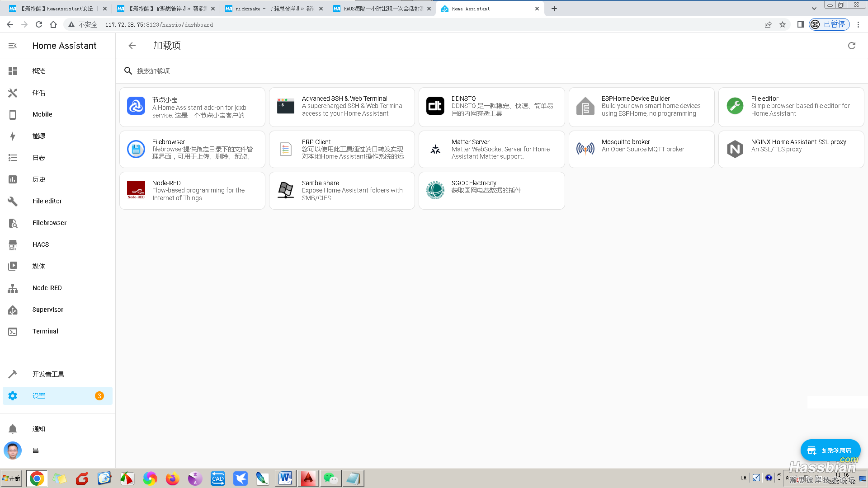Focus the 搜索加载项 search field
The image size is (868, 488).
[x=493, y=71]
